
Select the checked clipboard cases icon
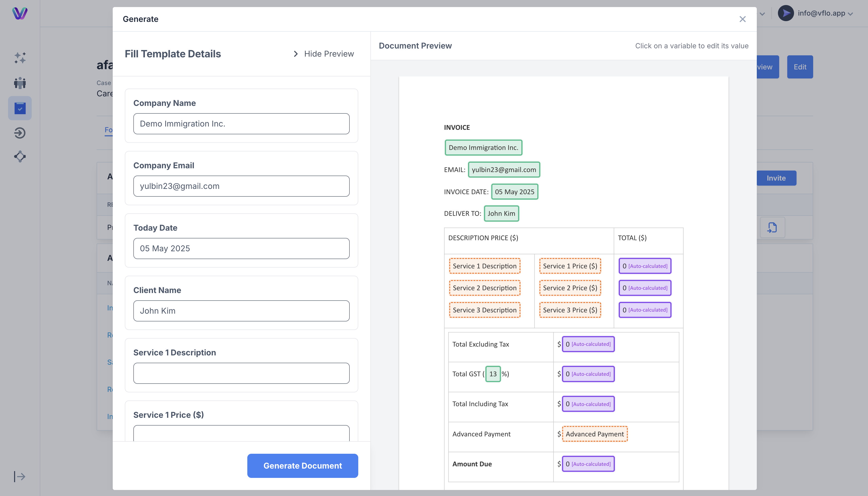[x=20, y=108]
